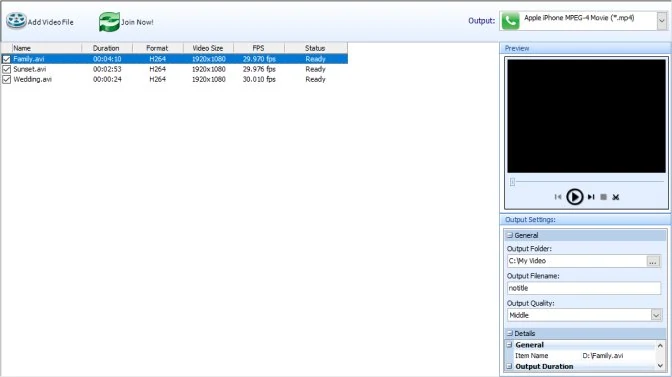This screenshot has width=672, height=377.
Task: Click the Add Video File film reel icon
Action: [x=16, y=21]
